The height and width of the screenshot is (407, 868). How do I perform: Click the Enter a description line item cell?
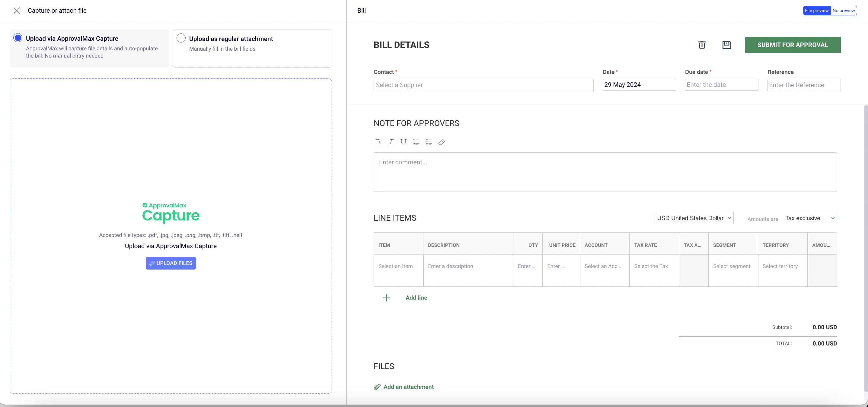468,271
